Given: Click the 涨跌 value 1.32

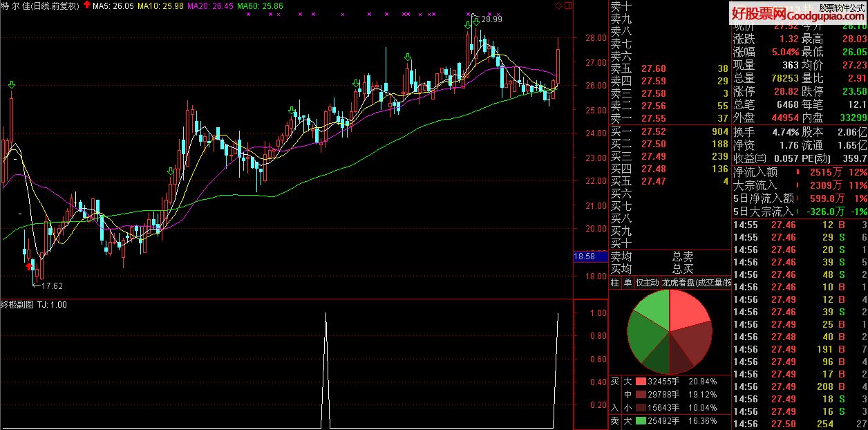Looking at the screenshot, I should tap(789, 39).
